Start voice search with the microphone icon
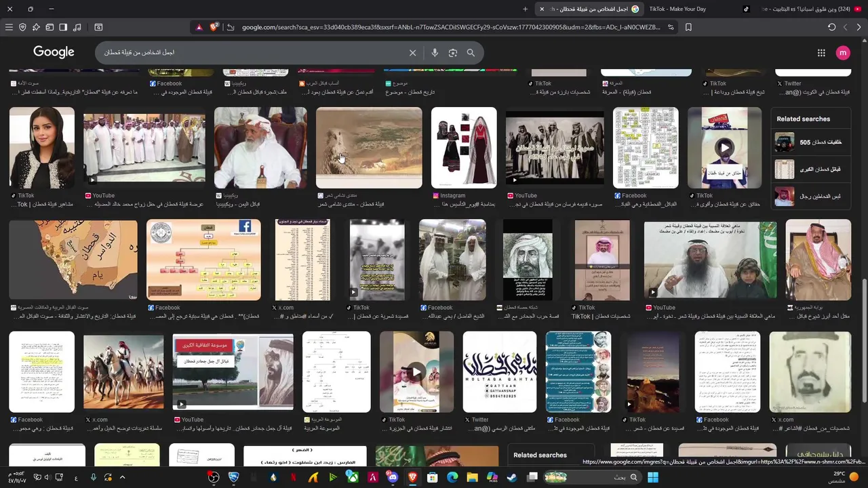Image resolution: width=868 pixels, height=488 pixels. [x=435, y=53]
